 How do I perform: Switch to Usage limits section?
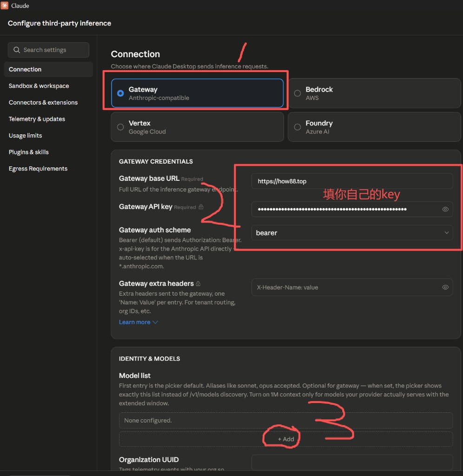25,135
